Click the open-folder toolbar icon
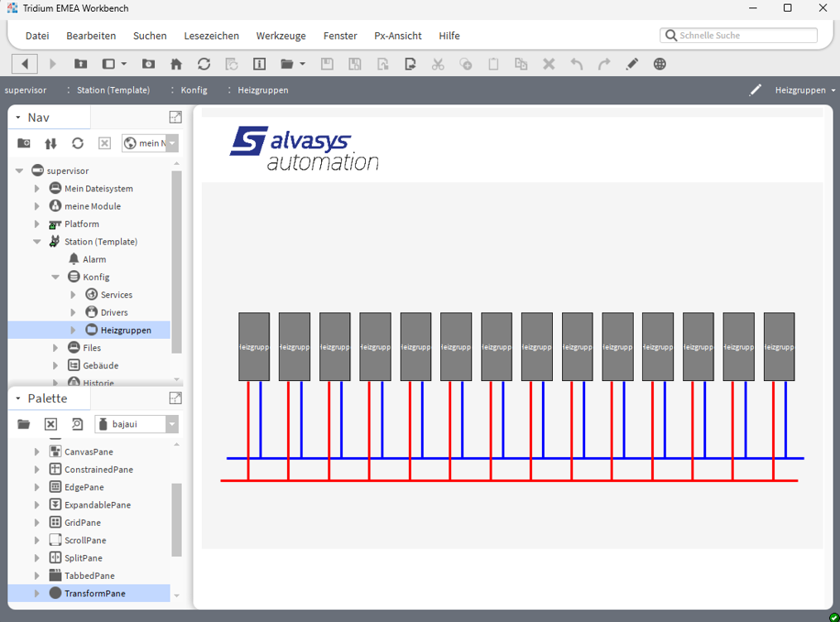 coord(287,64)
